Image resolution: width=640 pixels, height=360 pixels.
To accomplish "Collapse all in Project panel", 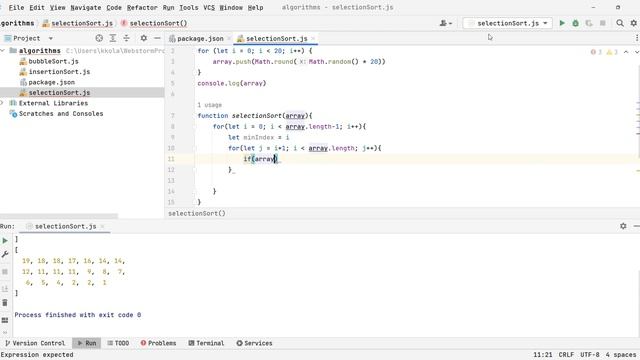I will coord(127,38).
